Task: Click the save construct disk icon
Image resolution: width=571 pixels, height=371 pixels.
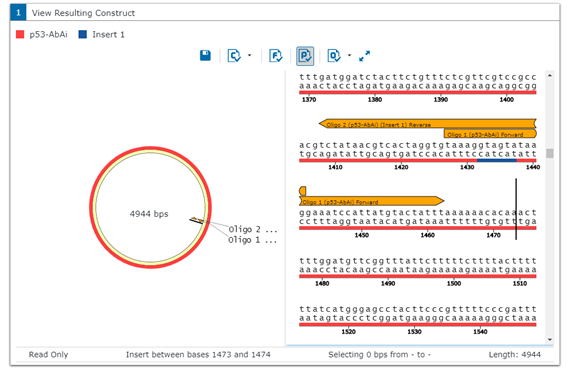Action: [205, 55]
